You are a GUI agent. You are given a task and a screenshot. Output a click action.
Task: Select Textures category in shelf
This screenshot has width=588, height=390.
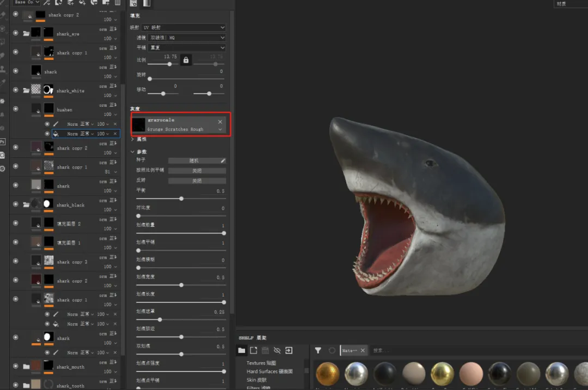tap(261, 363)
